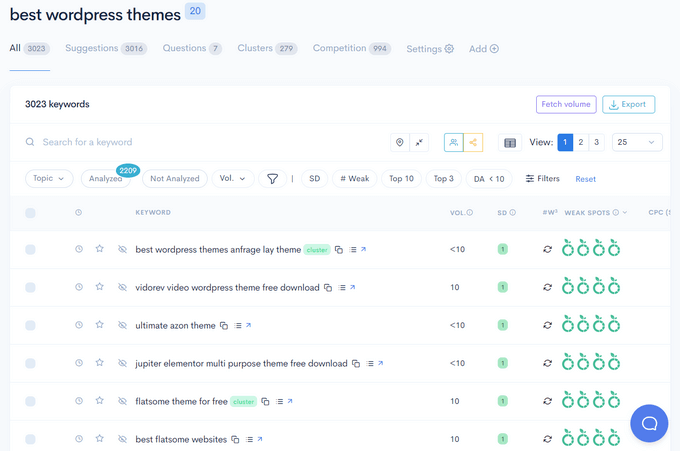Click the location pin icon
Screen dimensions: 680x451
pyautogui.click(x=400, y=143)
